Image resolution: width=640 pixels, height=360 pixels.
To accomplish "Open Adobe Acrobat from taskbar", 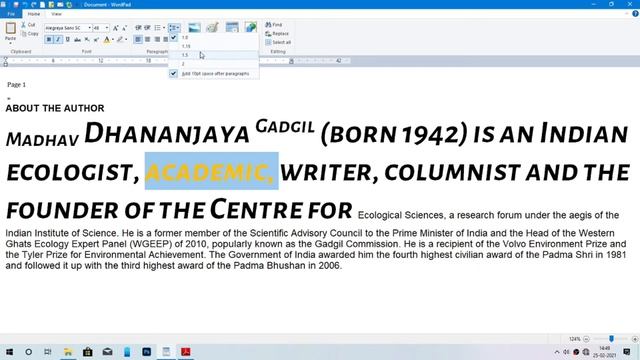I will click(186, 351).
